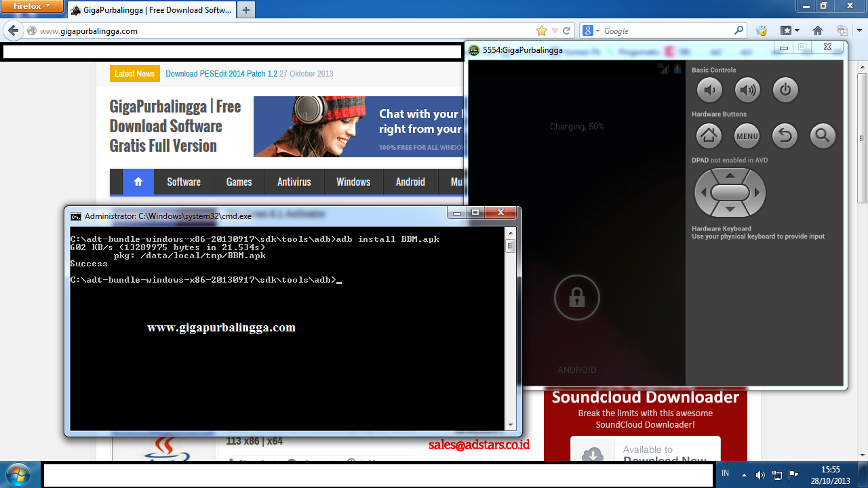868x488 pixels.
Task: Minimize the 5554:GigaPurbalingga emulator window
Action: click(x=784, y=47)
